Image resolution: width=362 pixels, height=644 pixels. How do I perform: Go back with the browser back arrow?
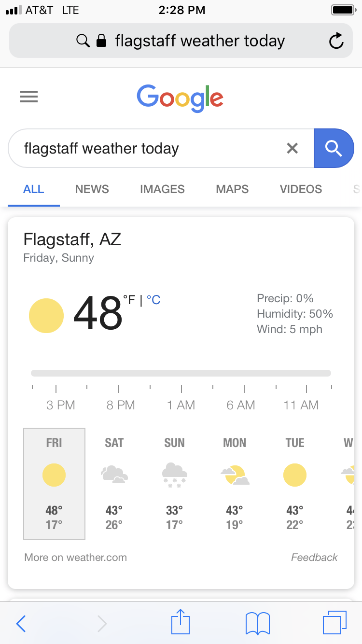(x=21, y=623)
